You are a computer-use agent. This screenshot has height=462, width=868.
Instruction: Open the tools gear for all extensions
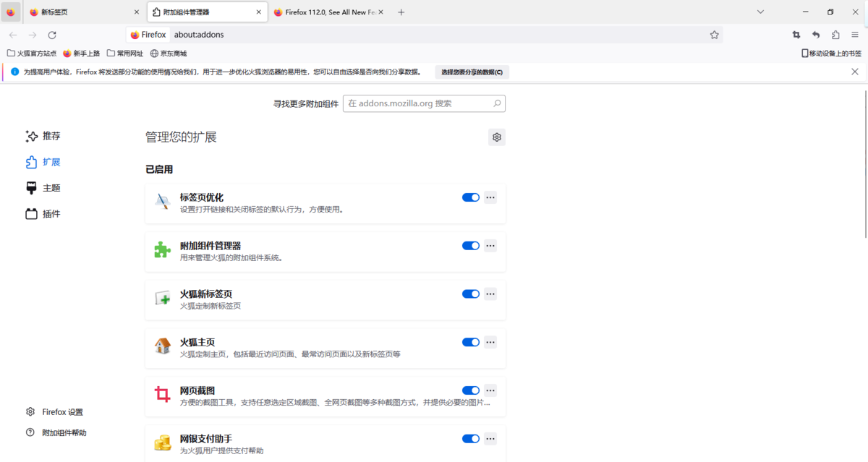click(496, 137)
